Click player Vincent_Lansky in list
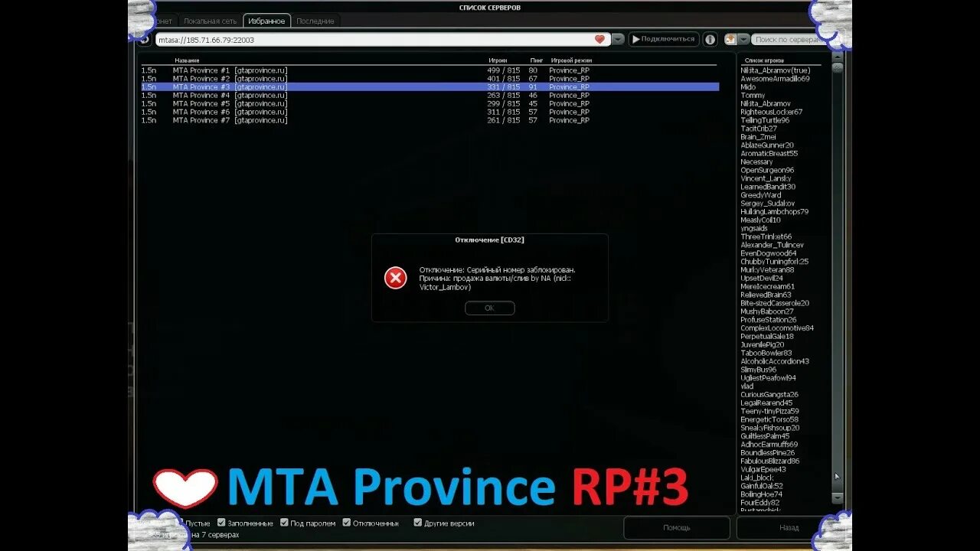This screenshot has width=980, height=551. 766,178
